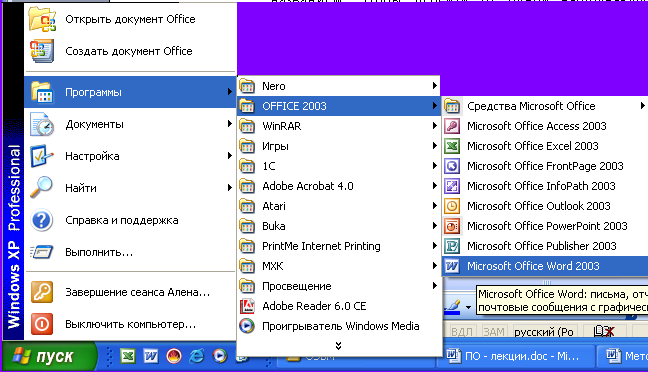The width and height of the screenshot is (648, 372).
Task: Open the font color dropdown arrow in Word
Action: click(x=468, y=307)
